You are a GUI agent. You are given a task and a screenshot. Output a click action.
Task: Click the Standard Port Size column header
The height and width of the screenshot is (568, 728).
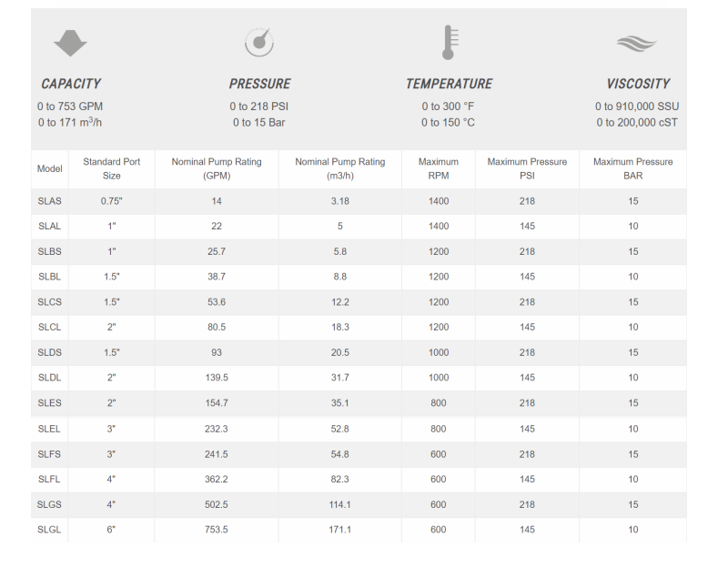click(111, 168)
